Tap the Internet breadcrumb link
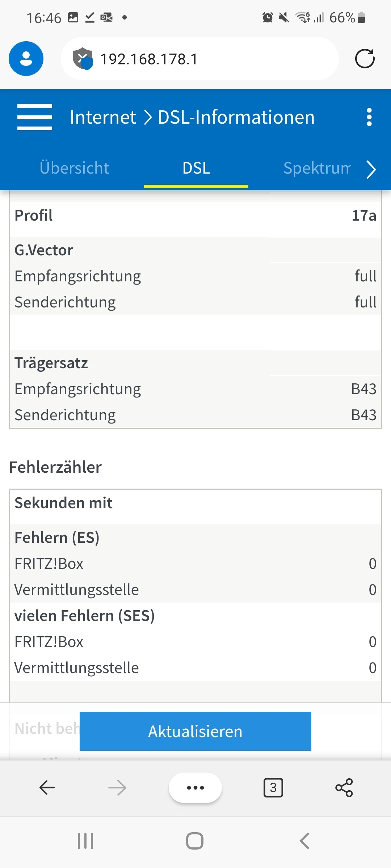391x868 pixels. pos(103,117)
